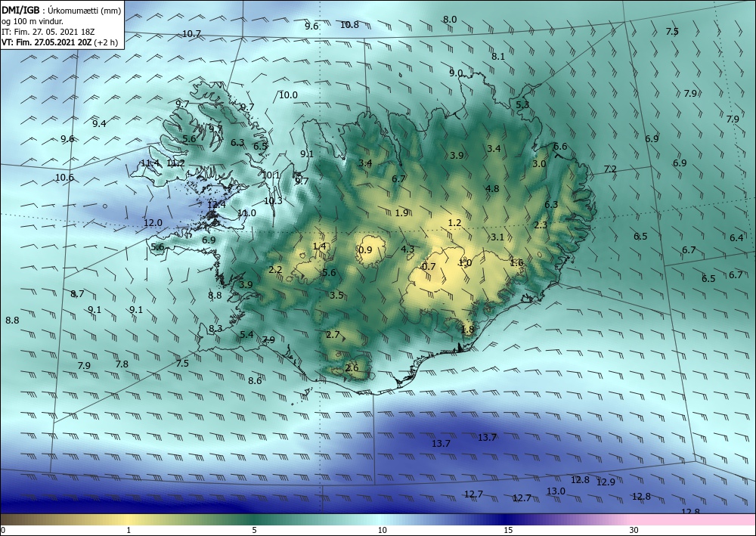The image size is (756, 536).
Task: Click the 1.4 value on the map
Action: pos(319,246)
